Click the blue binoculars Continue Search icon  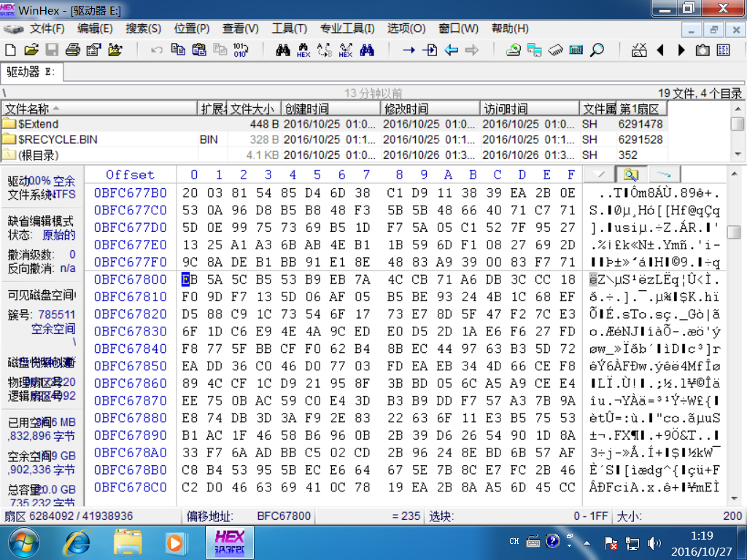[367, 50]
